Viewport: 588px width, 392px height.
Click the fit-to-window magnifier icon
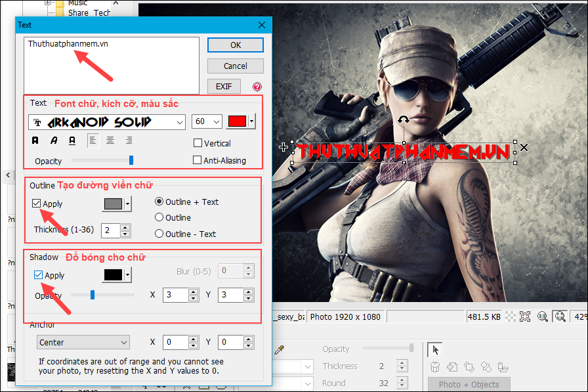point(560,316)
